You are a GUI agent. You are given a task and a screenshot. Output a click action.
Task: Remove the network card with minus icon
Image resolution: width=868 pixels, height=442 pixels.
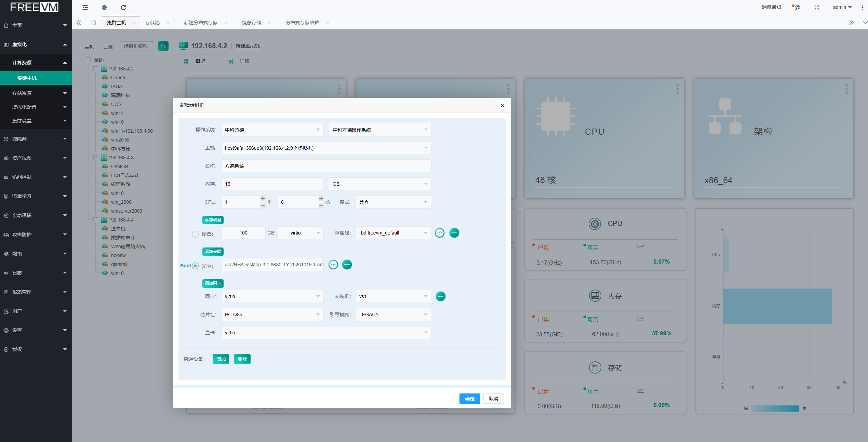[440, 296]
